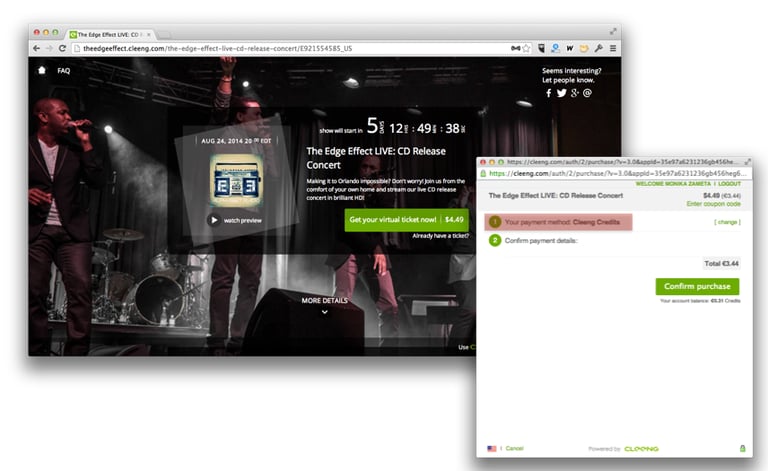Click Confirm payment details step

[x=534, y=240]
